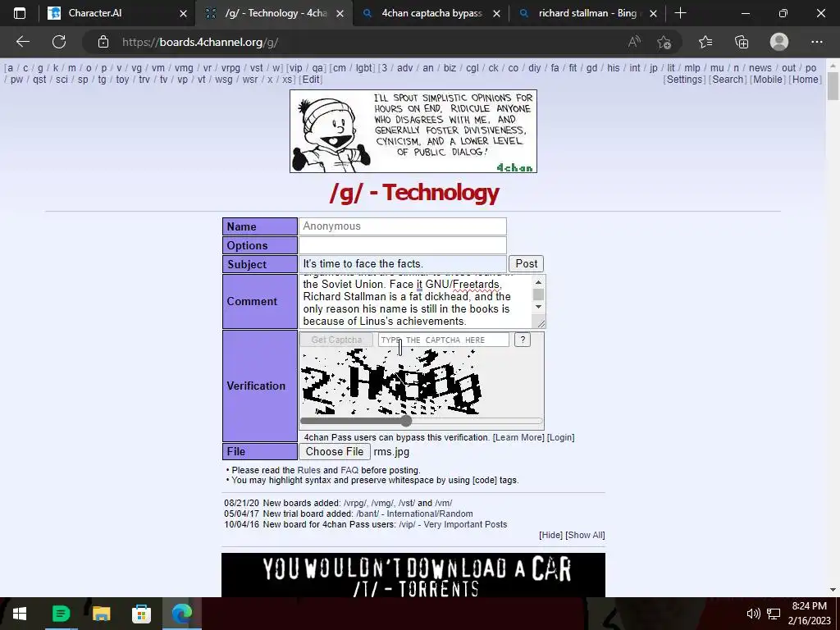
Task: Open the /vrpg/ new board link
Action: [354, 503]
